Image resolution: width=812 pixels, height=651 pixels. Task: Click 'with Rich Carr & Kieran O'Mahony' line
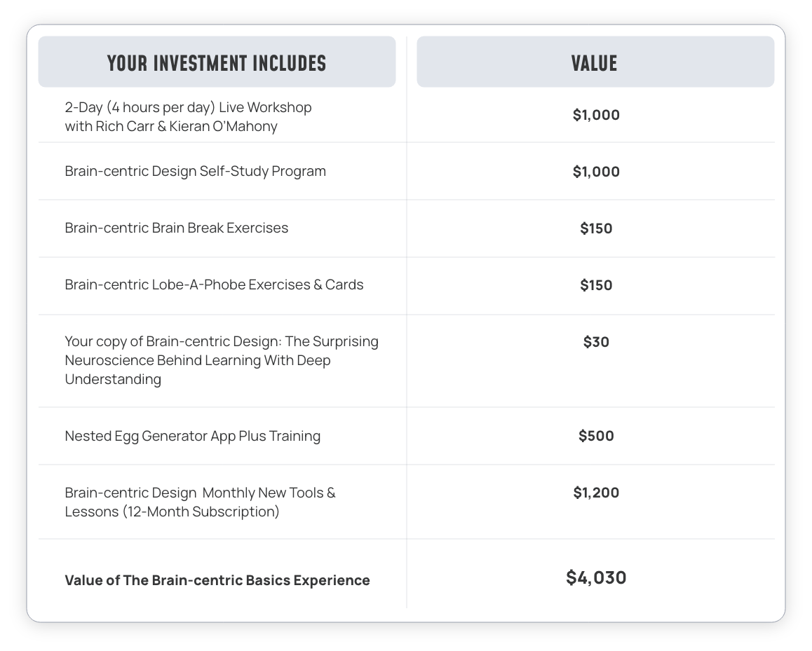pyautogui.click(x=171, y=126)
